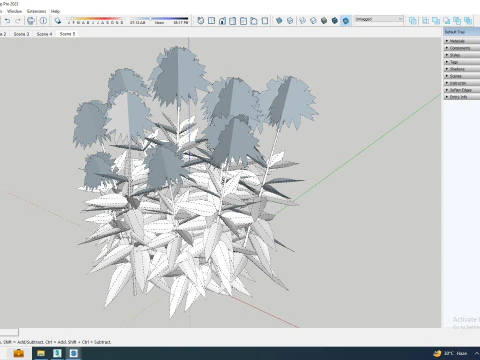The image size is (480, 360).
Task: Open the Model Info icon
Action: (x=43, y=21)
